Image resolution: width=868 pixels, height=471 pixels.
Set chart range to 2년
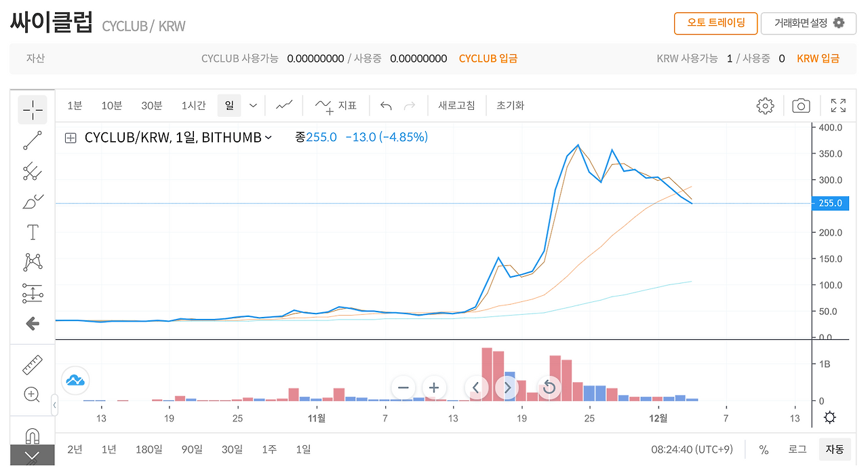pyautogui.click(x=75, y=449)
